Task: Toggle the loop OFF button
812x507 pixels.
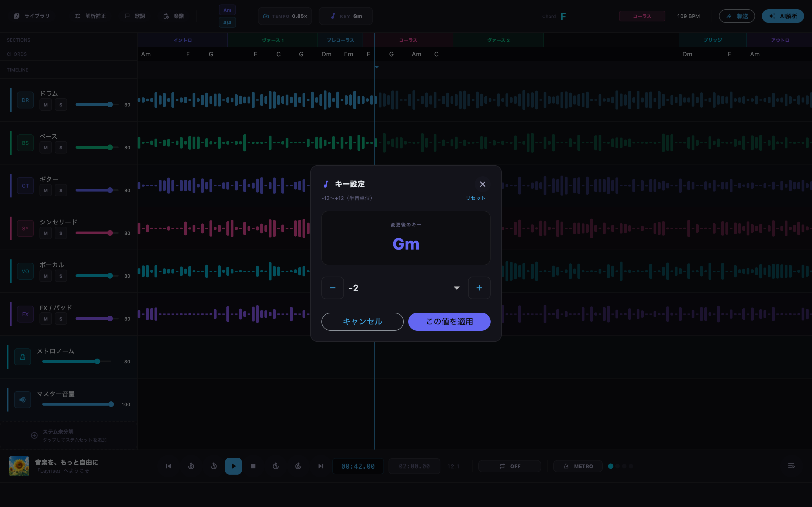Action: 510,466
